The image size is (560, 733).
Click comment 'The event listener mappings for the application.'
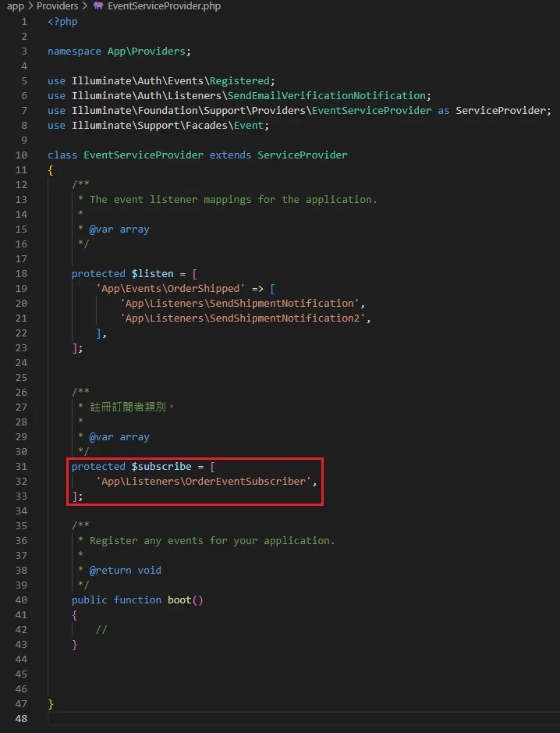233,200
